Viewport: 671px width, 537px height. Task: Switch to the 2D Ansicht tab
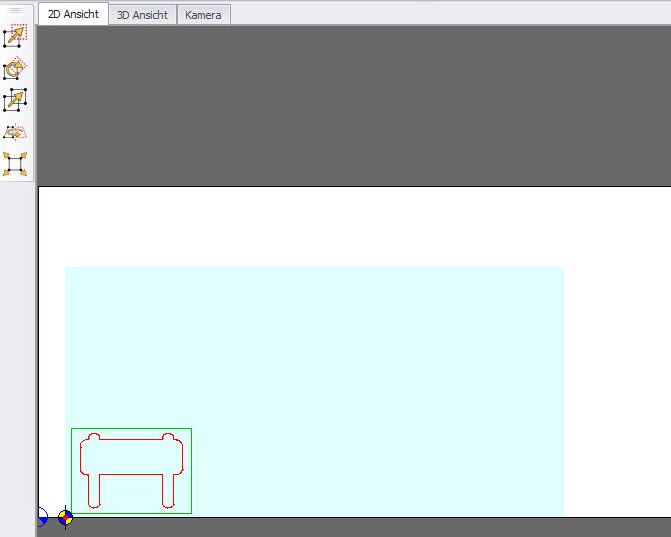click(x=73, y=15)
